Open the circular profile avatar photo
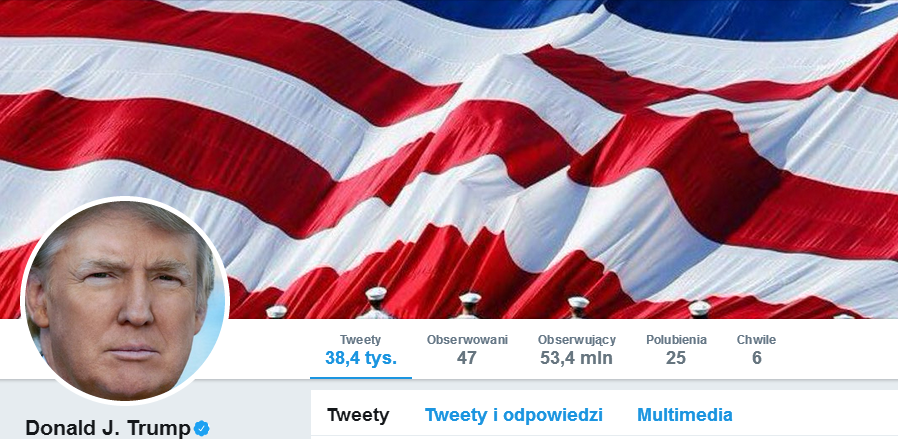 point(125,301)
